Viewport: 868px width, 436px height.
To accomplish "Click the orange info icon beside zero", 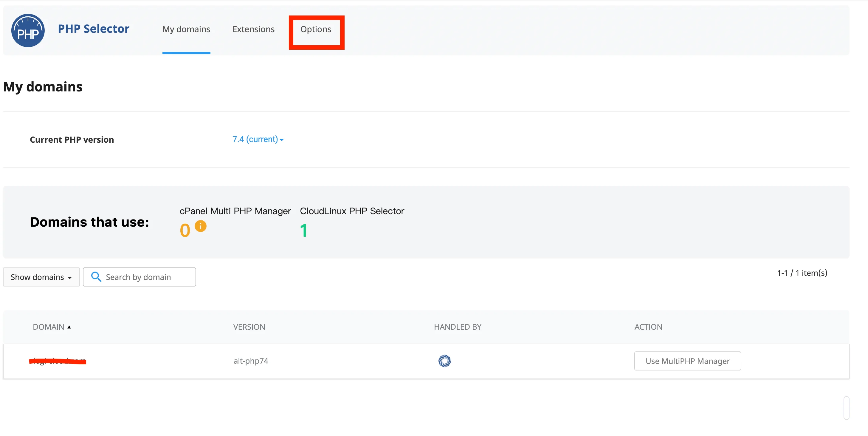I will (x=201, y=226).
